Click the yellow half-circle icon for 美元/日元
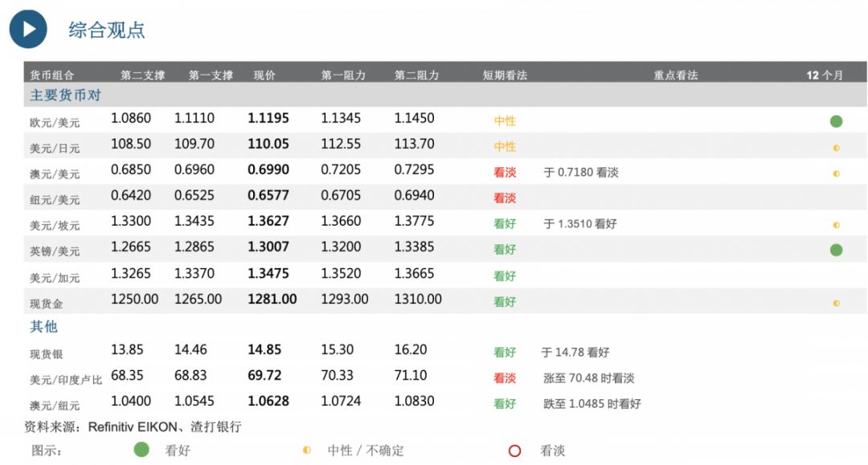The image size is (868, 465). pyautogui.click(x=836, y=146)
